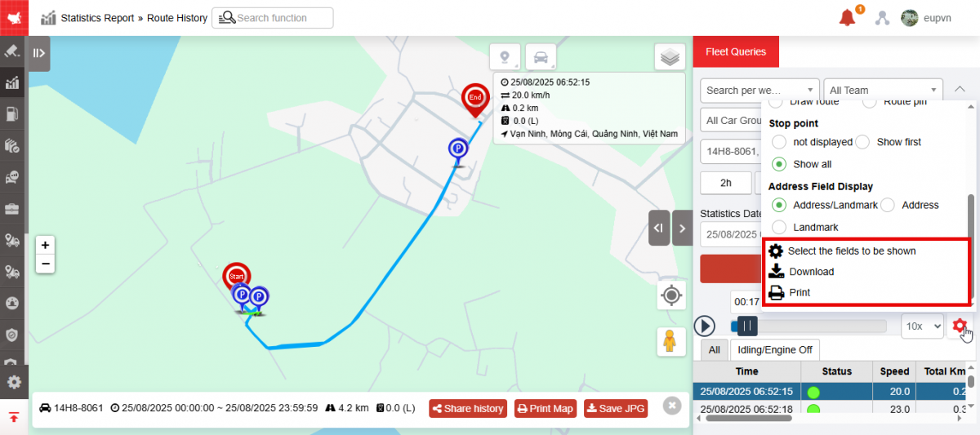
Task: Choose Download from the settings menu
Action: coord(811,272)
